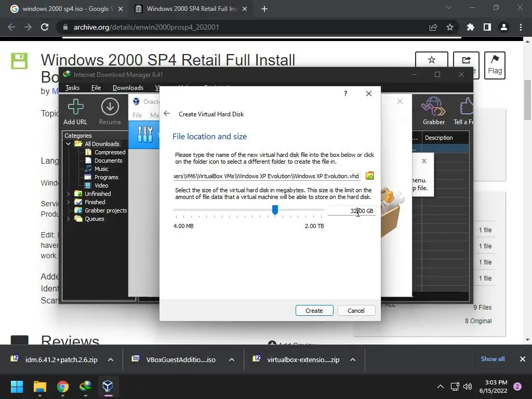The image size is (532, 399).
Task: Collapse All Downloads category in IDM
Action: (68, 144)
